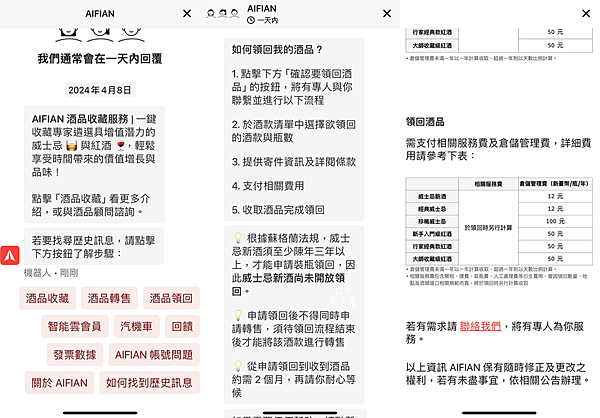Click step 3. 提供寄件資訊及詳閱條款
This screenshot has height=418, width=600.
pyautogui.click(x=294, y=162)
